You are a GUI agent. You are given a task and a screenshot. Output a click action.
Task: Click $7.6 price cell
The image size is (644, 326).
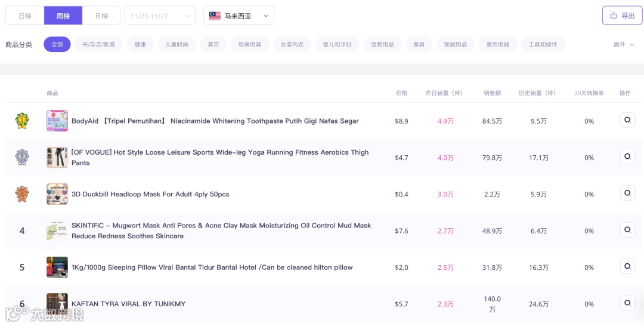coord(401,230)
